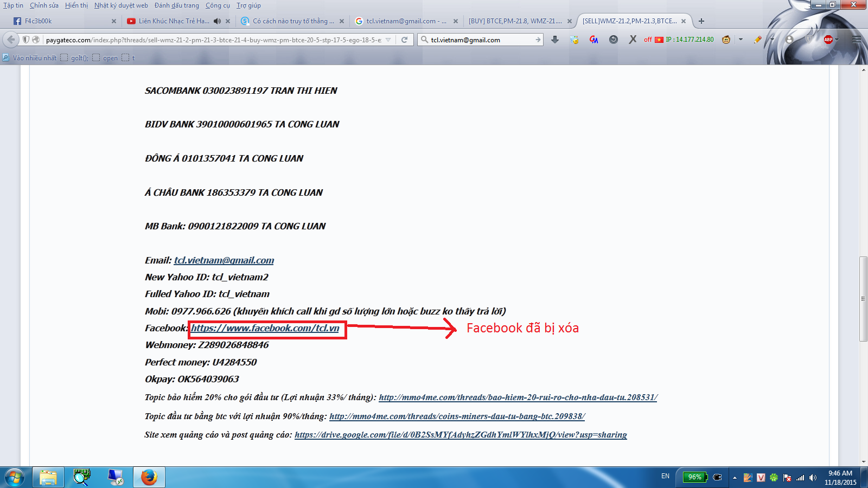Screen dimensions: 868x488
Task: Open the mmo4me coins-miners link
Action: 457,416
